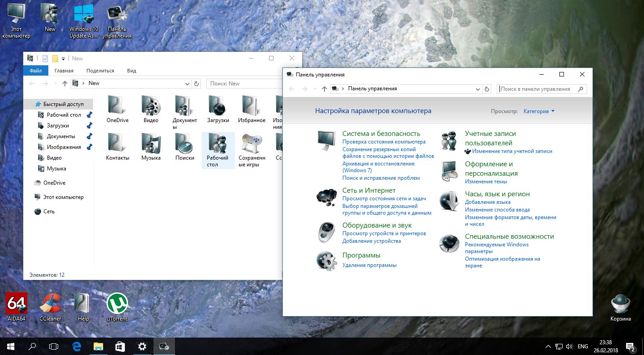This screenshot has height=355, width=644.
Task: Open the AIDA64 desktop shortcut
Action: [x=17, y=304]
